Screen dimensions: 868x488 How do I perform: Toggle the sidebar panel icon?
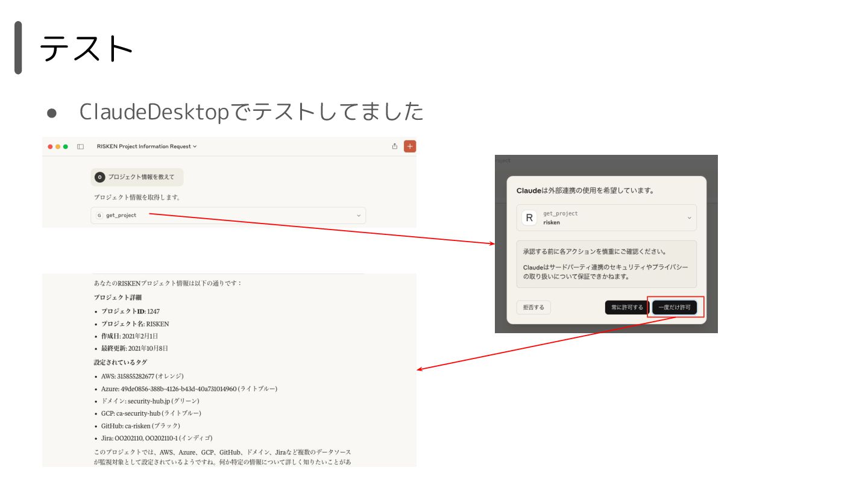(x=80, y=146)
